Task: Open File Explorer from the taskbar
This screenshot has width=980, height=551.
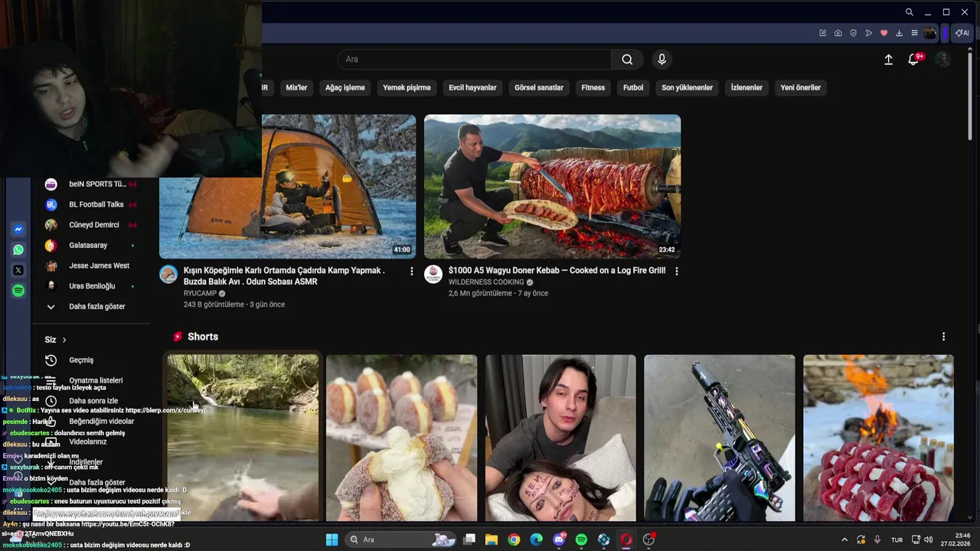Action: tap(492, 540)
